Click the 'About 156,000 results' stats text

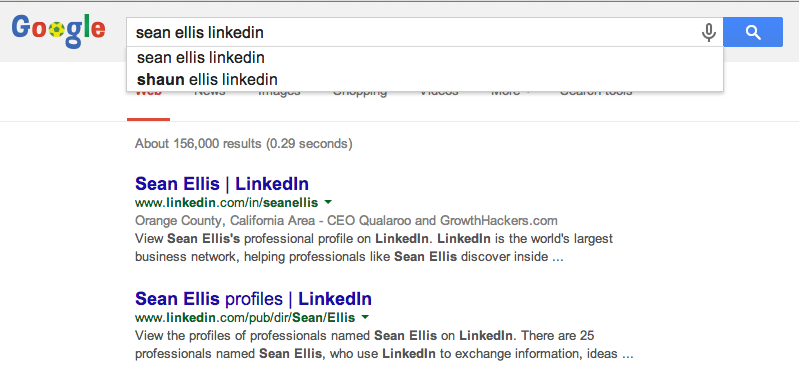244,144
